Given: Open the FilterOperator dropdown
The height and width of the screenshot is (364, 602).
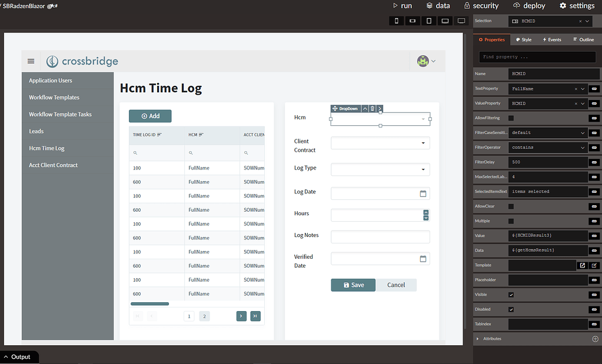Looking at the screenshot, I should [x=548, y=148].
